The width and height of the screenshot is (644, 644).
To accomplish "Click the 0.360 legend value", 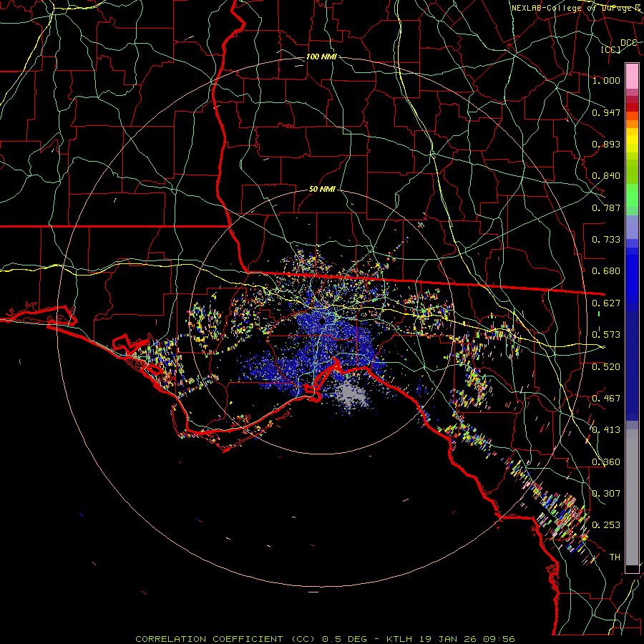I will point(606,462).
